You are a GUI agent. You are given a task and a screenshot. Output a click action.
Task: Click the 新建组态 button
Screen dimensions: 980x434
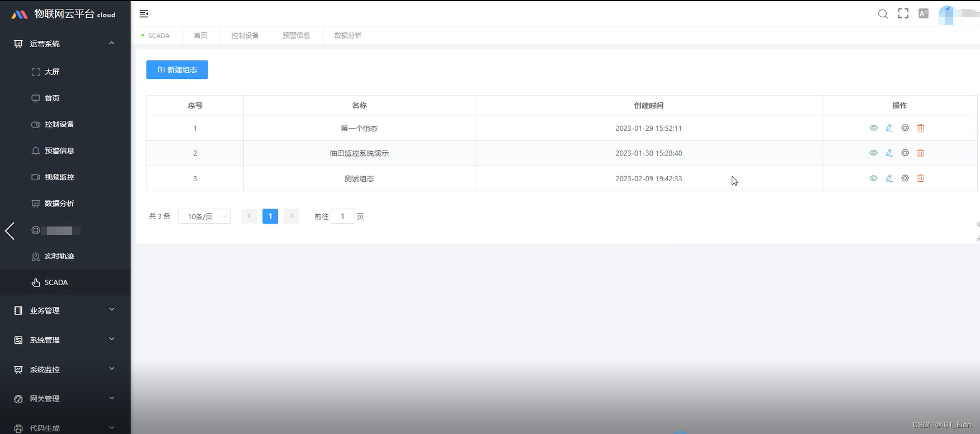coord(177,70)
